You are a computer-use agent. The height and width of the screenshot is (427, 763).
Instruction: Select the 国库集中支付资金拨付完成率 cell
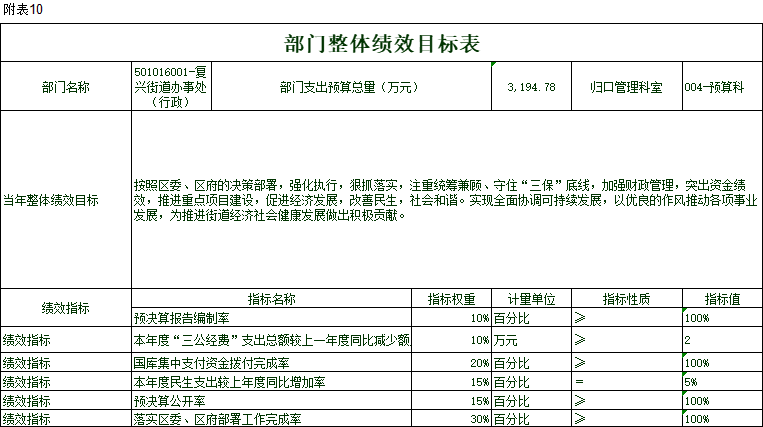pos(272,363)
